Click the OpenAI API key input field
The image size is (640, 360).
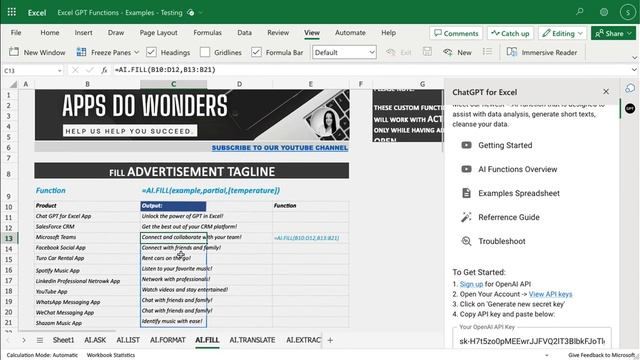coord(532,341)
